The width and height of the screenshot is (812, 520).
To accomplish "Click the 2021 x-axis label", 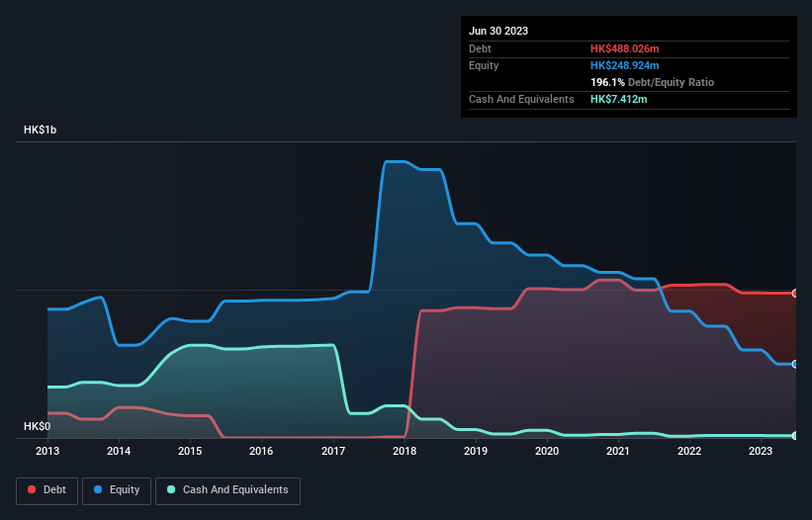I will click(618, 451).
